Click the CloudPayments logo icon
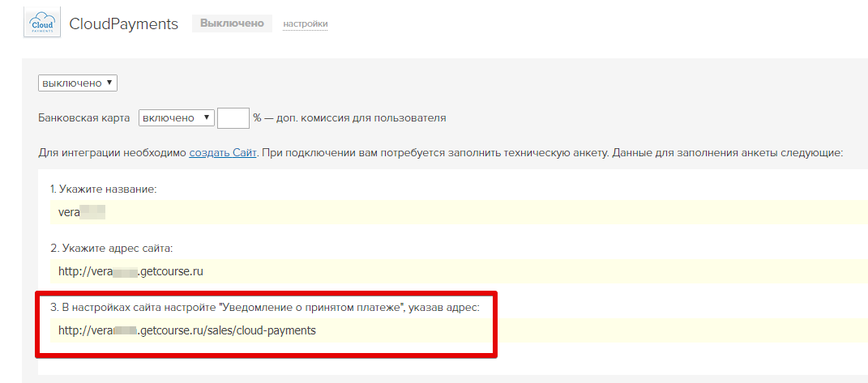 coord(42,22)
